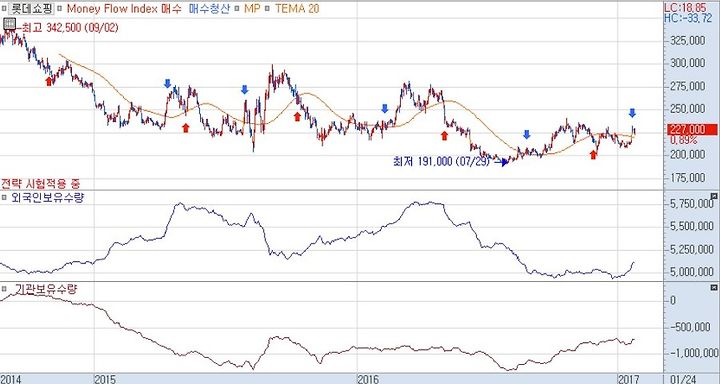Click the blue sell arrow above the 2017 candles

pos(632,113)
